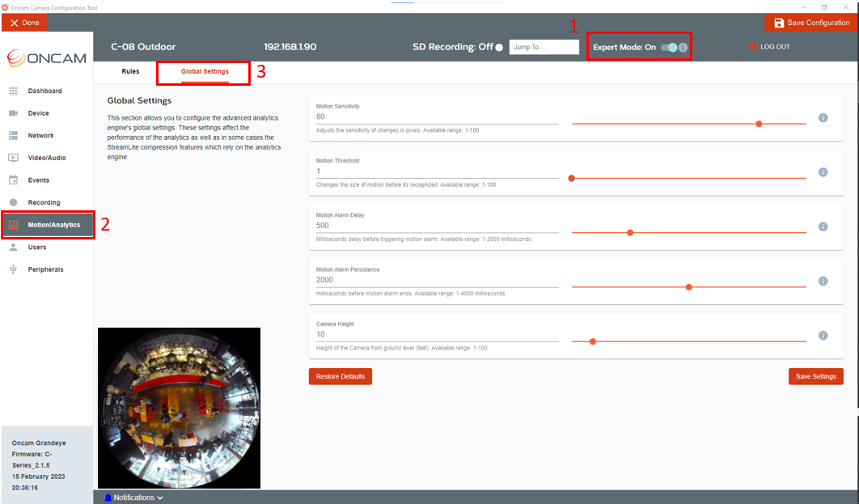The width and height of the screenshot is (859, 504).
Task: Open the Jump To dropdown
Action: click(544, 47)
